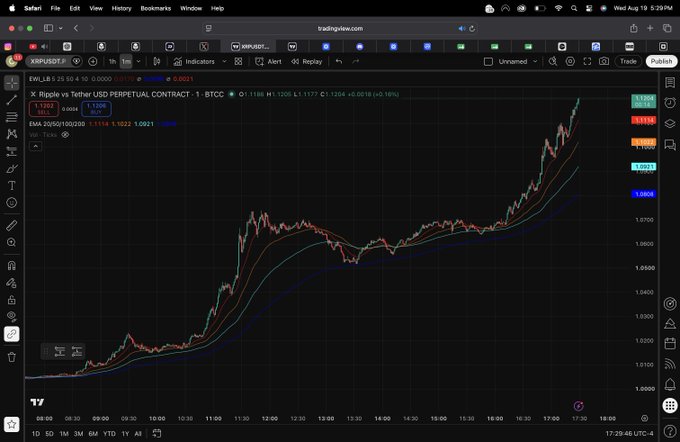Open the Trade panel button
680x442 pixels.
click(x=628, y=61)
